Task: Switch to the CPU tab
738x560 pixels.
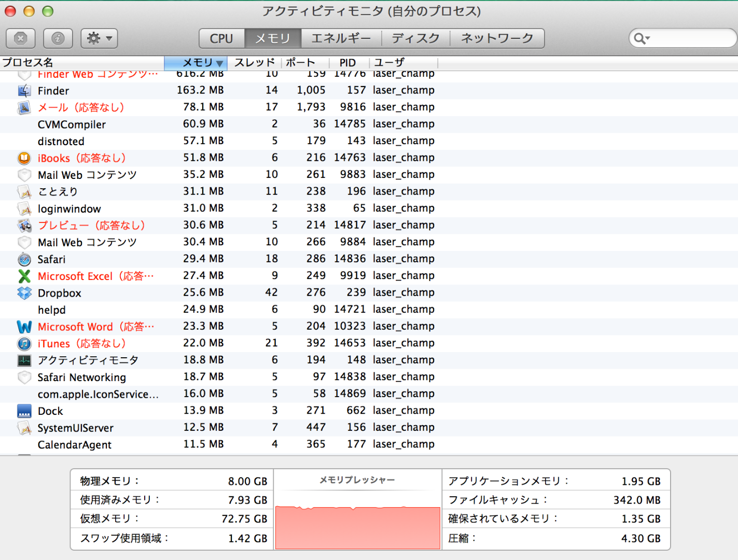Action: 221,38
